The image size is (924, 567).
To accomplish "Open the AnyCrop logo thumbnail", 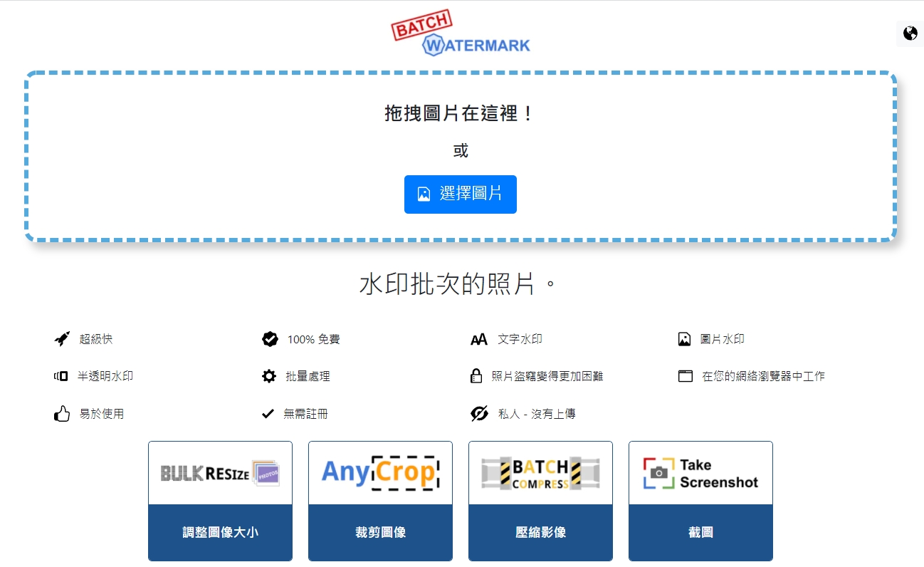I will coord(380,473).
